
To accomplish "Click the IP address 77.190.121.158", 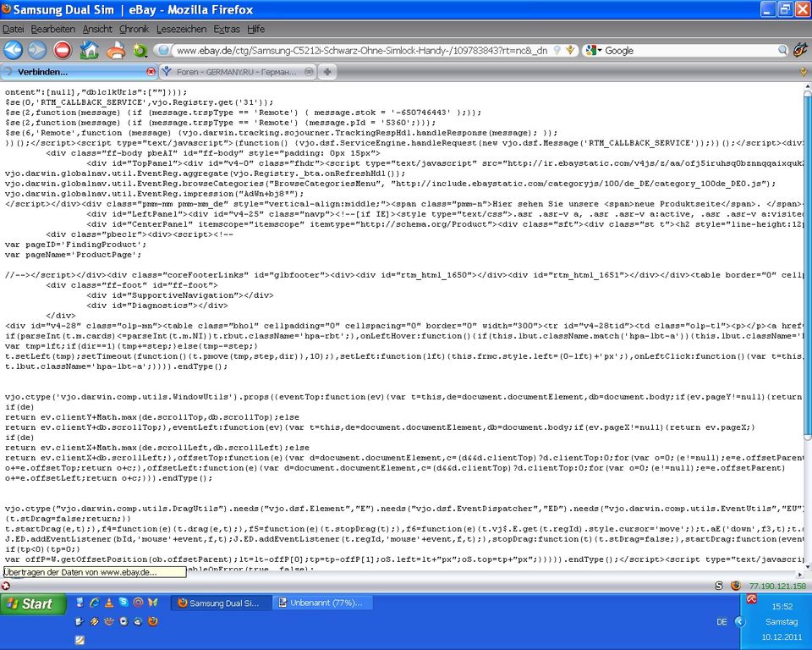I will [778, 587].
